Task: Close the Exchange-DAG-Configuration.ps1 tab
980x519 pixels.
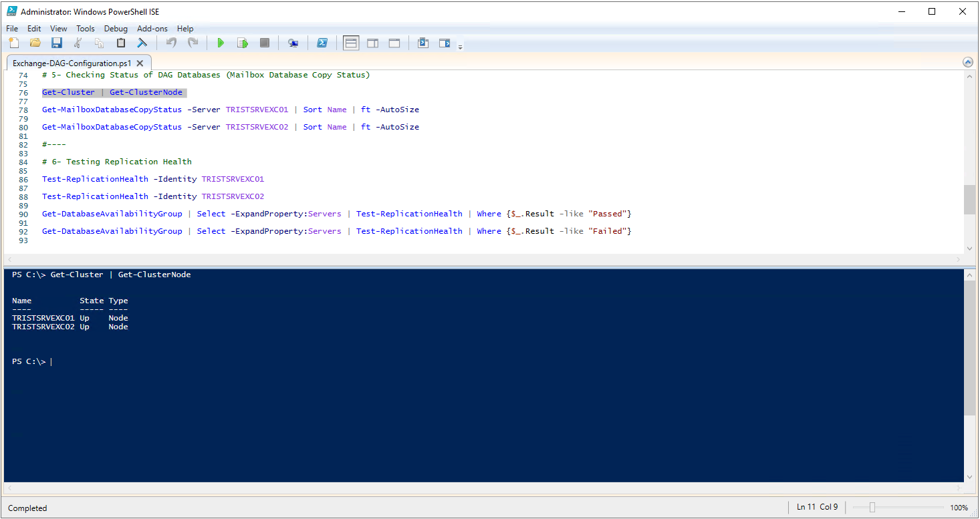Action: point(140,63)
